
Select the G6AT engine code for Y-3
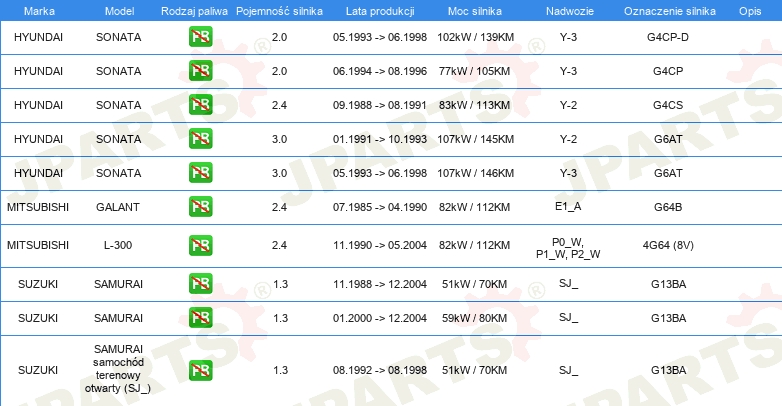pyautogui.click(x=668, y=173)
